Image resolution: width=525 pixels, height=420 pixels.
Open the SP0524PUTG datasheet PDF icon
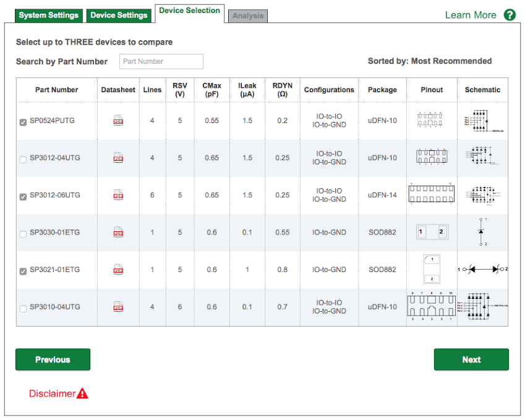point(118,121)
